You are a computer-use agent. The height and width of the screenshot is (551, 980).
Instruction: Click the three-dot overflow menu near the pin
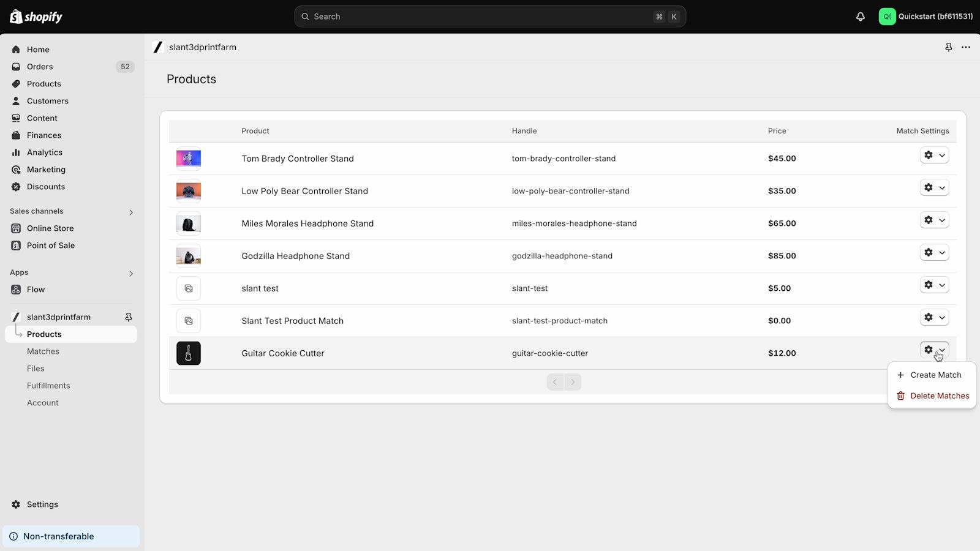967,47
